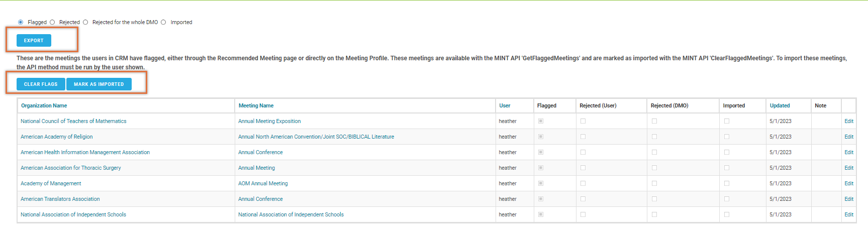Click Mark As Imported button
This screenshot has height=232, width=868.
(x=99, y=84)
